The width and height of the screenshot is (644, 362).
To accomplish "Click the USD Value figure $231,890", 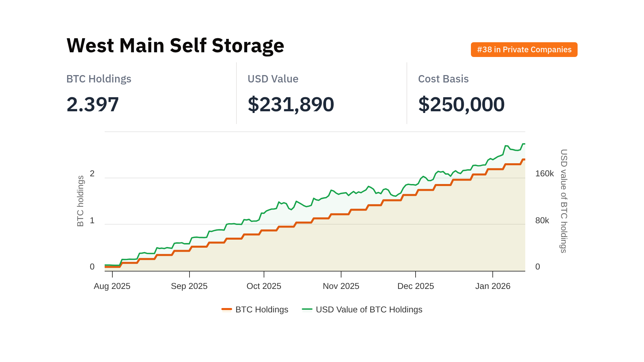I will tap(291, 104).
